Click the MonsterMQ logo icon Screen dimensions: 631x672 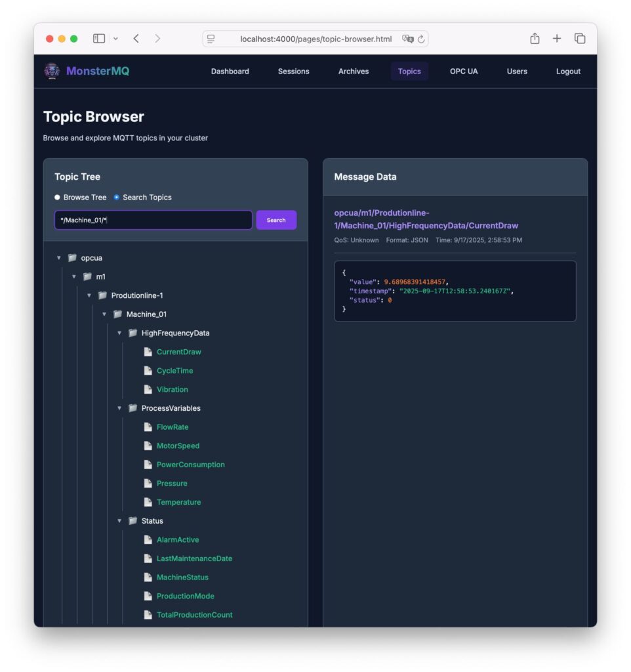click(x=52, y=71)
